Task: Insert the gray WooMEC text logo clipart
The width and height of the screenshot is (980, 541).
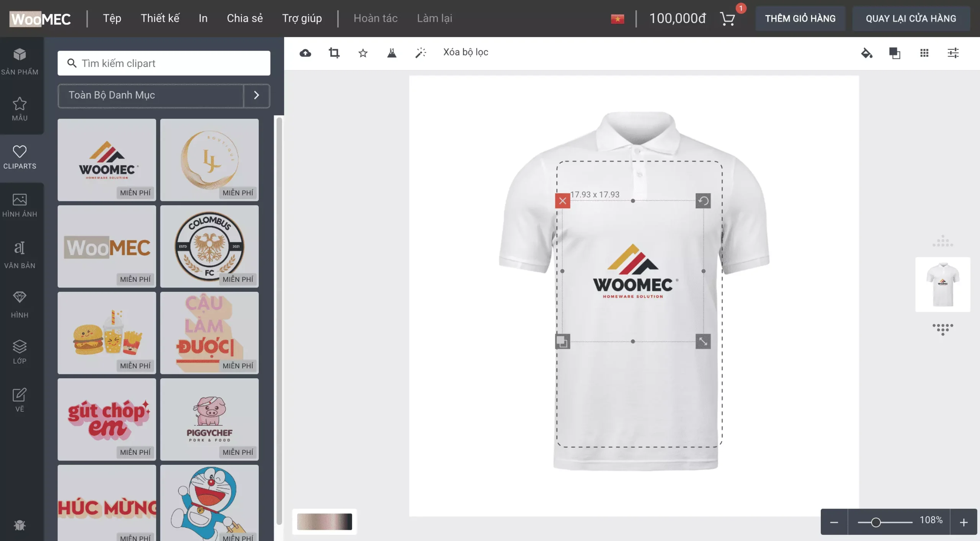Action: 107,246
